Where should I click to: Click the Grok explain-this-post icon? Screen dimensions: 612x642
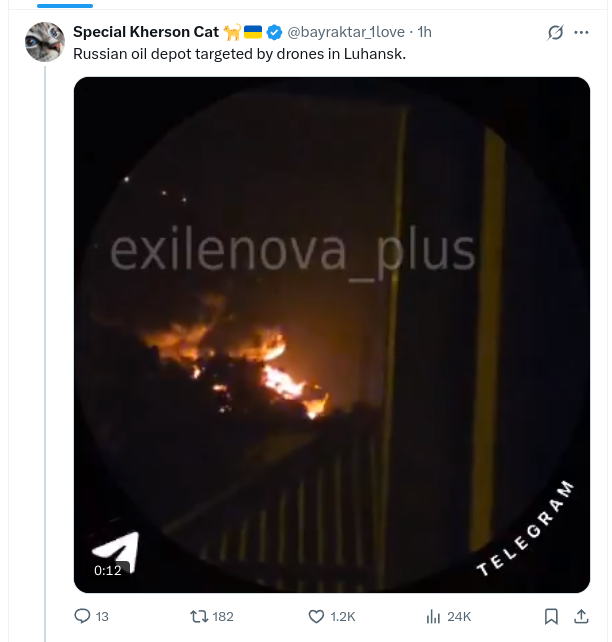pos(555,32)
